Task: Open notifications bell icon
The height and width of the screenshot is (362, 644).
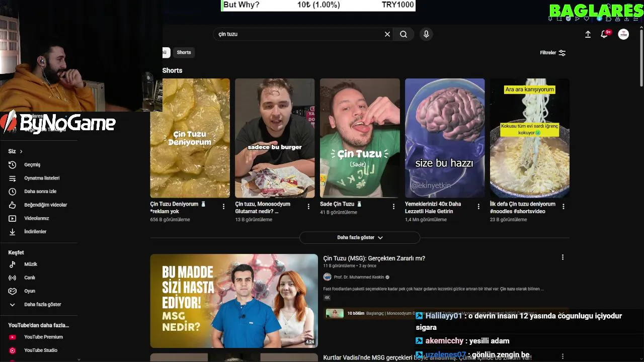Action: pyautogui.click(x=604, y=34)
